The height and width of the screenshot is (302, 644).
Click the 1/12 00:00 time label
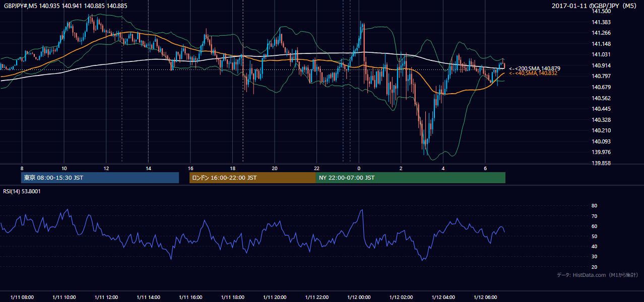[x=359, y=297]
